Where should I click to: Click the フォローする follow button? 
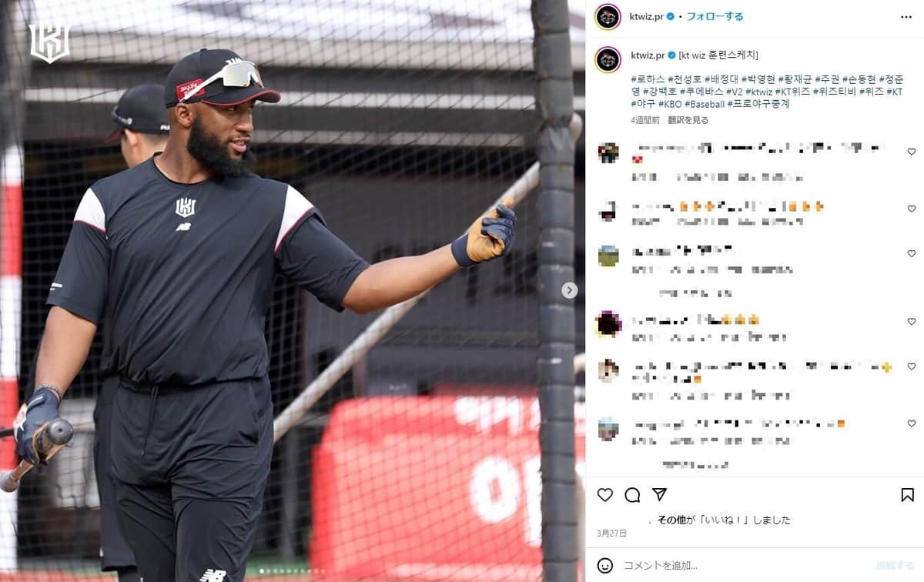(715, 16)
